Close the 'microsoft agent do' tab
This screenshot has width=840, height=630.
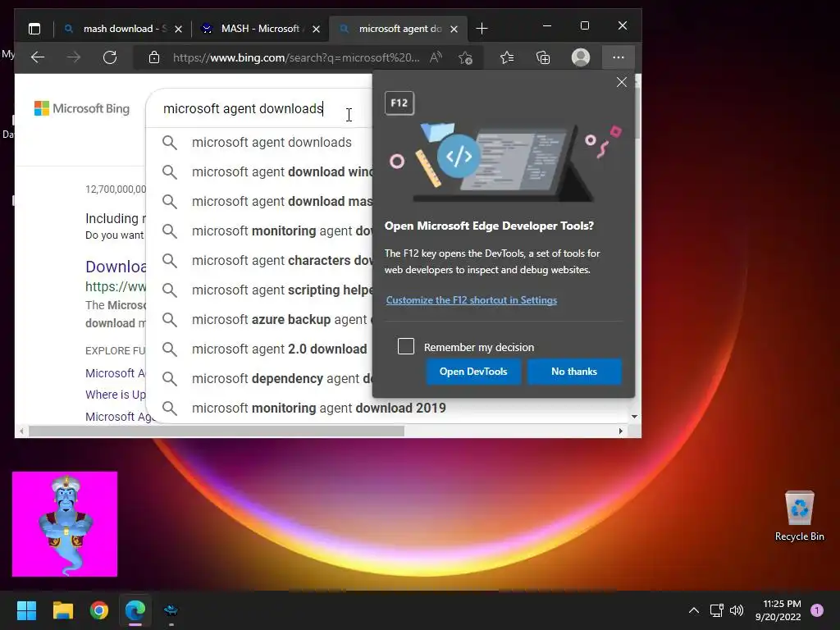pyautogui.click(x=454, y=29)
